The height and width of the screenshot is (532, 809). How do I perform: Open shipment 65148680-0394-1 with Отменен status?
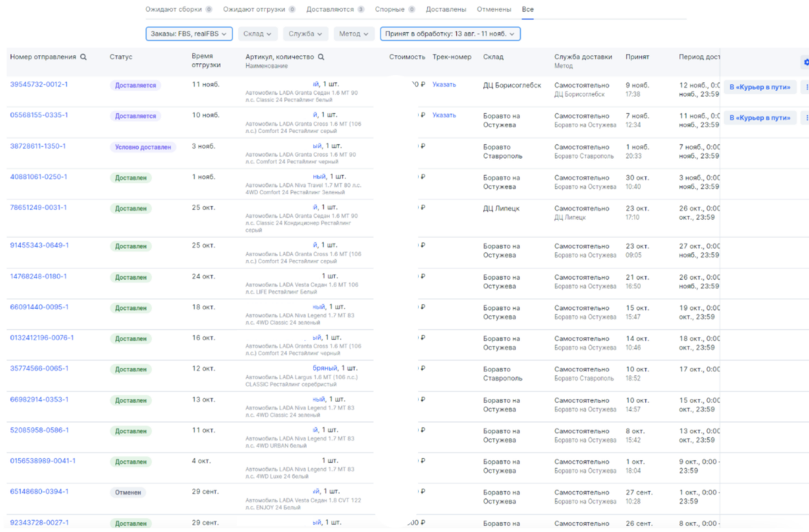pyautogui.click(x=39, y=492)
